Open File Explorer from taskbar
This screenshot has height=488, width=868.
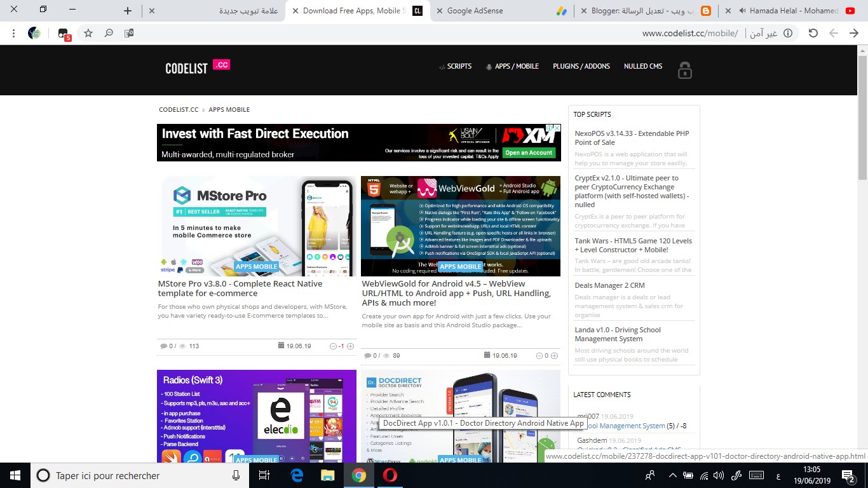[328, 475]
